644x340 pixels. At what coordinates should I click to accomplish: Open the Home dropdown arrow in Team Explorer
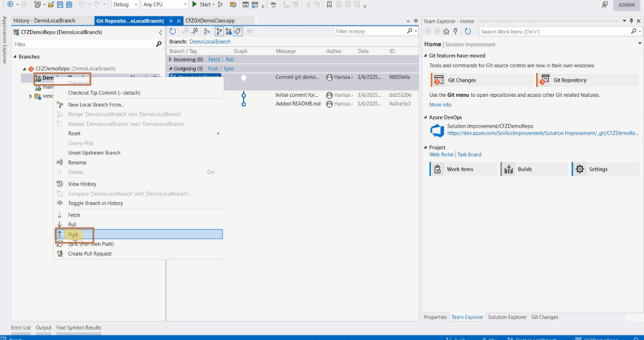coord(640,43)
